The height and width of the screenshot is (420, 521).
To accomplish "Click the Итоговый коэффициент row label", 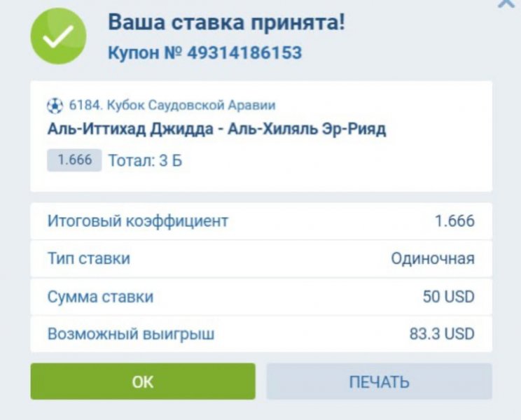I will (x=138, y=221).
